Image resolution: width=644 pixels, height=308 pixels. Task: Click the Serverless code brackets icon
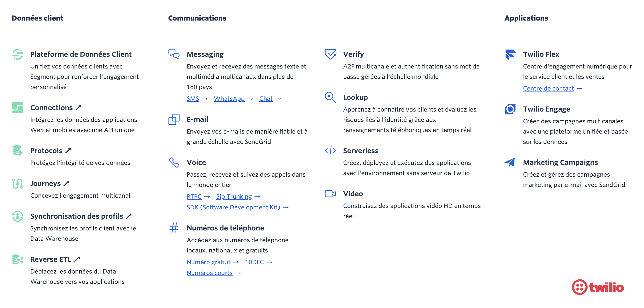[330, 151]
